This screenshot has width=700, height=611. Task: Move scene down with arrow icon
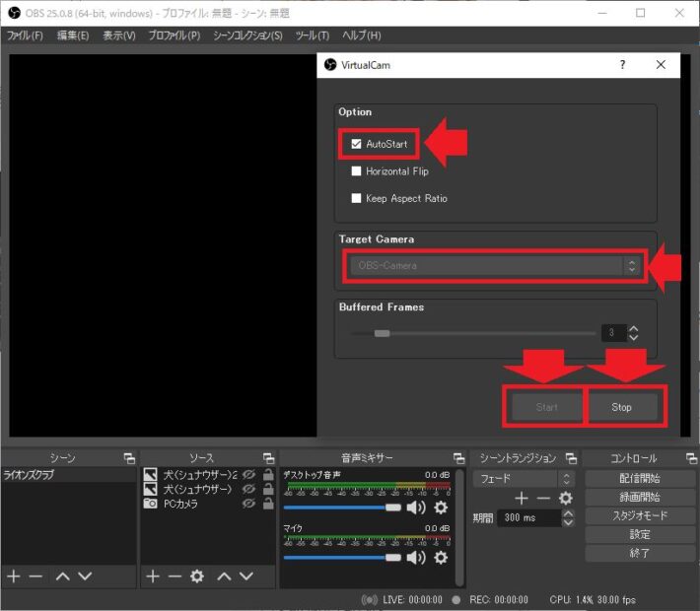[x=85, y=577]
